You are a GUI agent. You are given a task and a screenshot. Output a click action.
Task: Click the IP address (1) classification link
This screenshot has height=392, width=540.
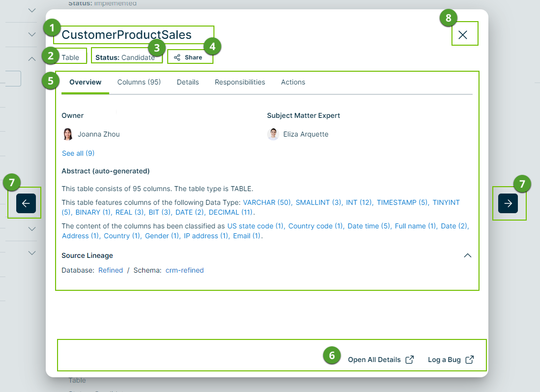pyautogui.click(x=207, y=236)
